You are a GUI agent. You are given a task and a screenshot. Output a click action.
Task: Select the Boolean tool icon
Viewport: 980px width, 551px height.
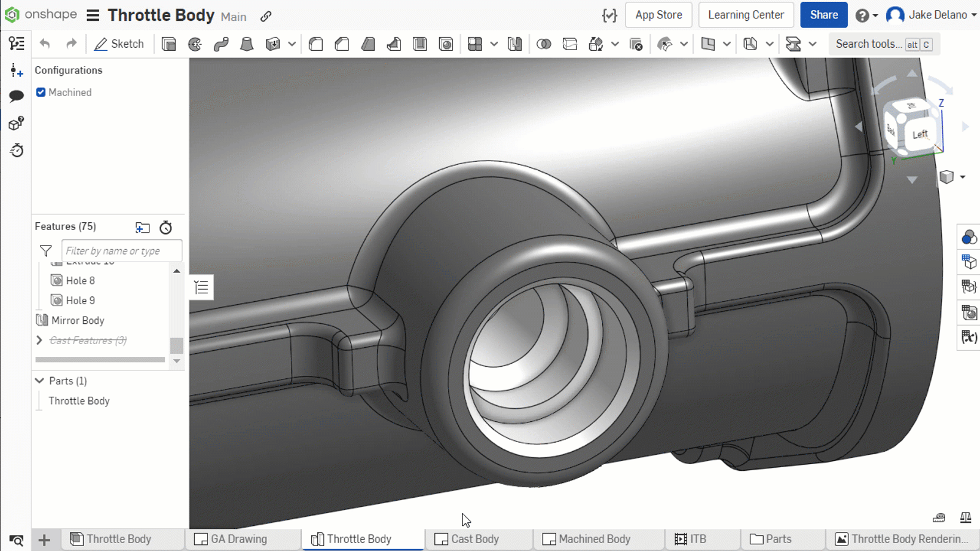coord(543,44)
